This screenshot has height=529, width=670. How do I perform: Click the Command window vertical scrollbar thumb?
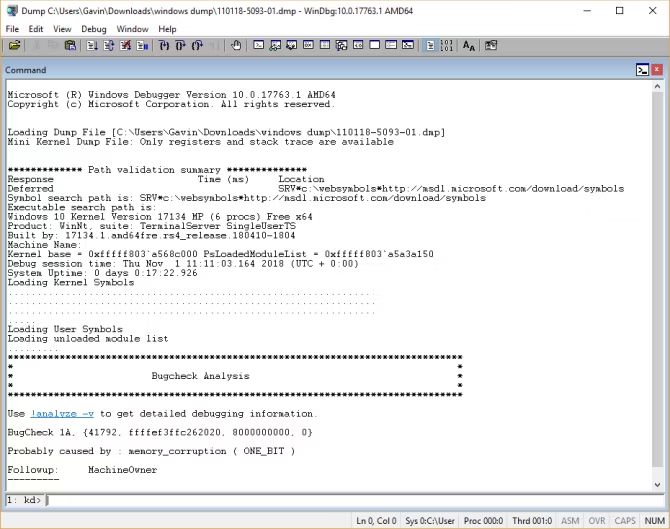tap(657, 279)
